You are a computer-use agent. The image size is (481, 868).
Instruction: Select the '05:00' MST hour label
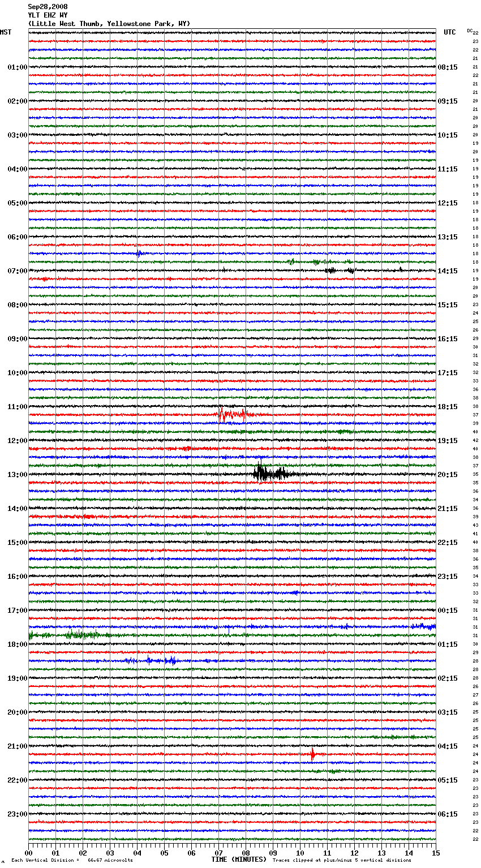(18, 203)
